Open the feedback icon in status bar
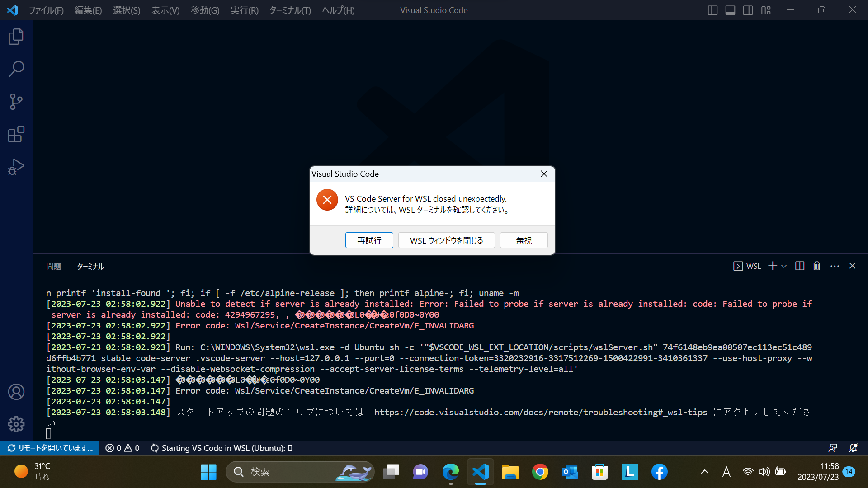 pyautogui.click(x=832, y=448)
